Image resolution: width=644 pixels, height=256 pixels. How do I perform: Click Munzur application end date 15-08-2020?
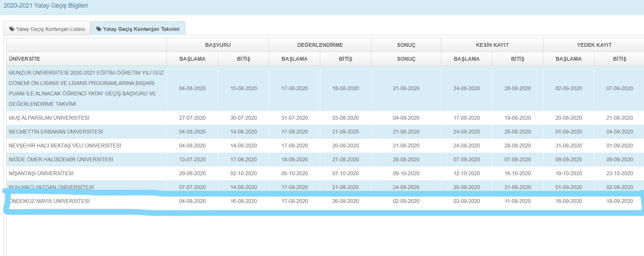pos(244,88)
